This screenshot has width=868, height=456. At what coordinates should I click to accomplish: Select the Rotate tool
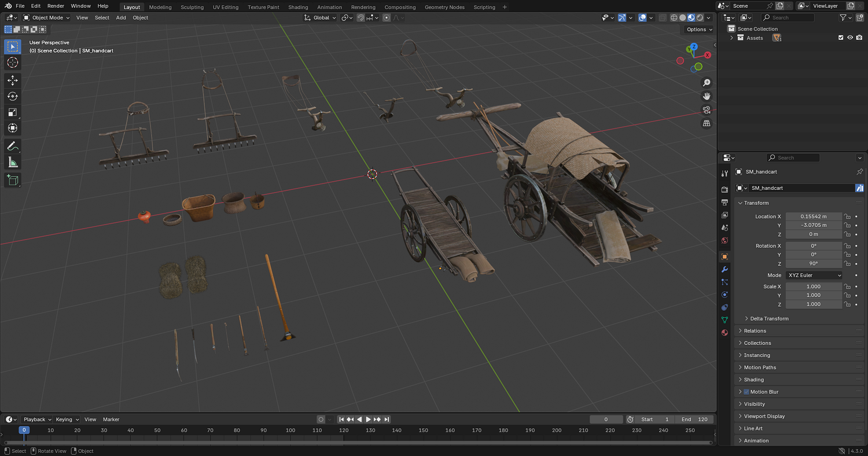point(13,96)
